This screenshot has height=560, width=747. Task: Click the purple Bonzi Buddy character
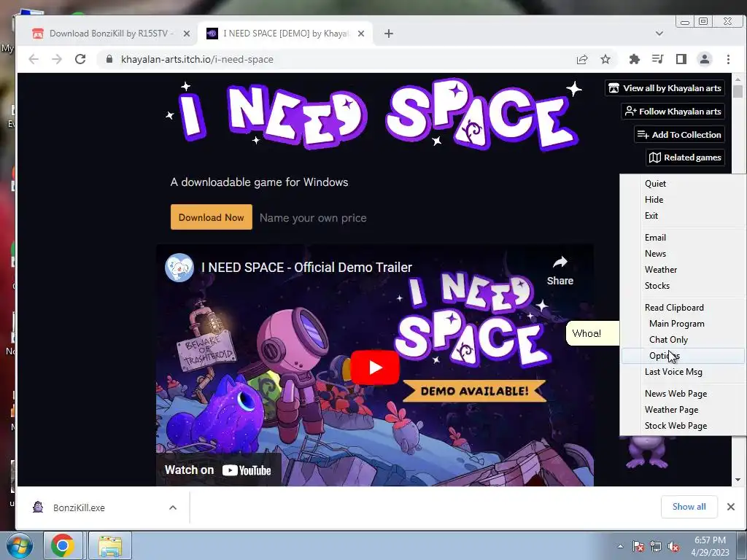click(646, 452)
